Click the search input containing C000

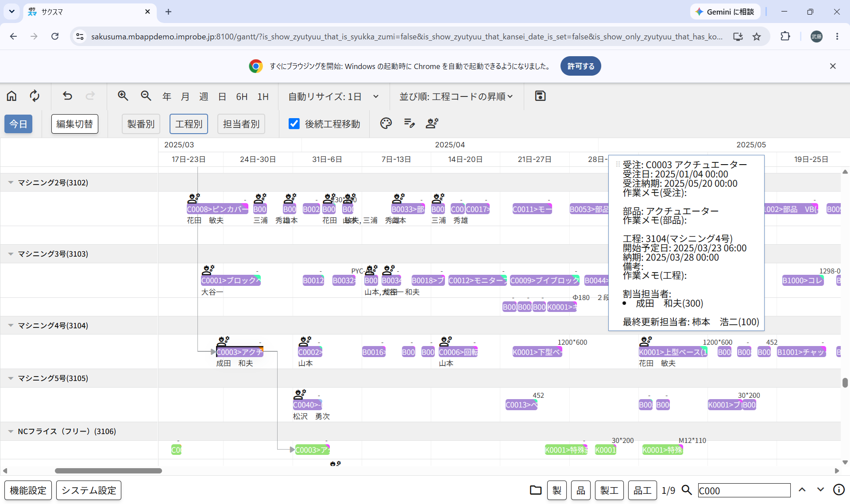(744, 490)
